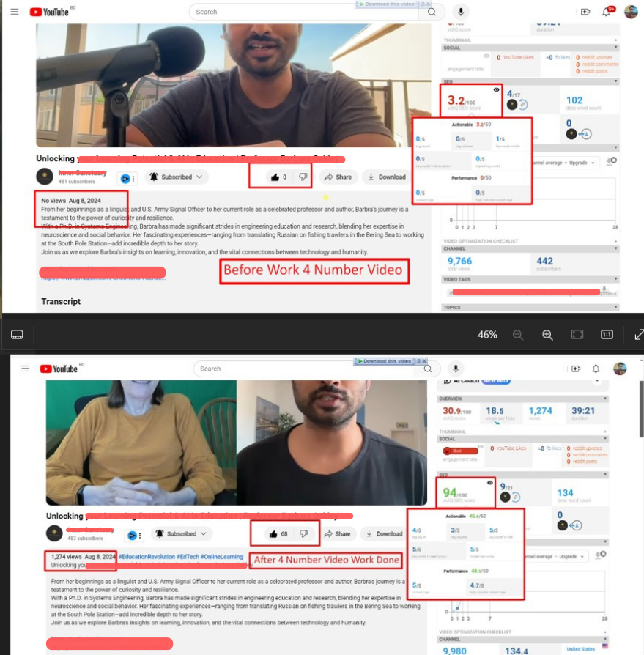Click the like button showing 68 likes

click(278, 534)
